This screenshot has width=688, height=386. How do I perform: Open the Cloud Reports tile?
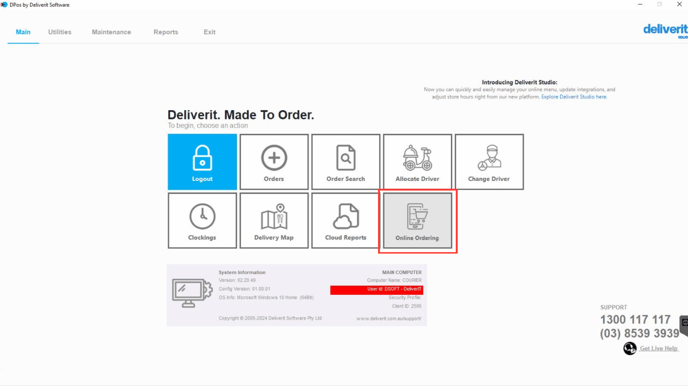pyautogui.click(x=346, y=221)
